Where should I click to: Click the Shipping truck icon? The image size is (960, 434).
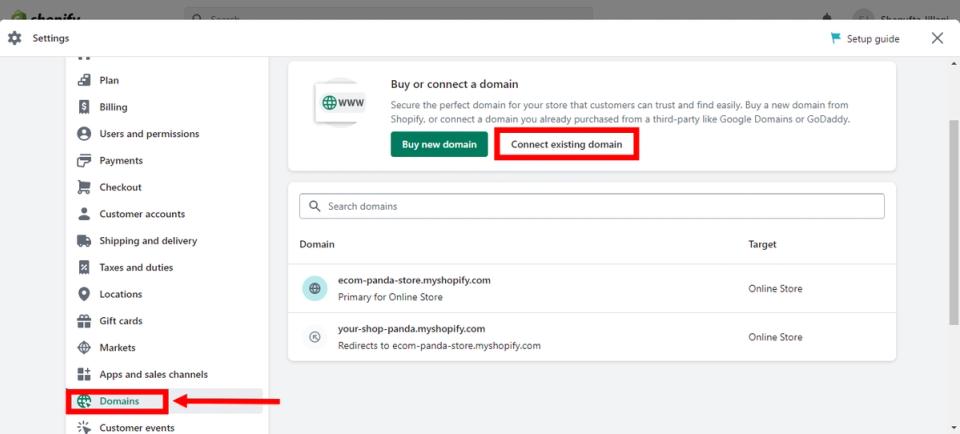click(x=84, y=241)
